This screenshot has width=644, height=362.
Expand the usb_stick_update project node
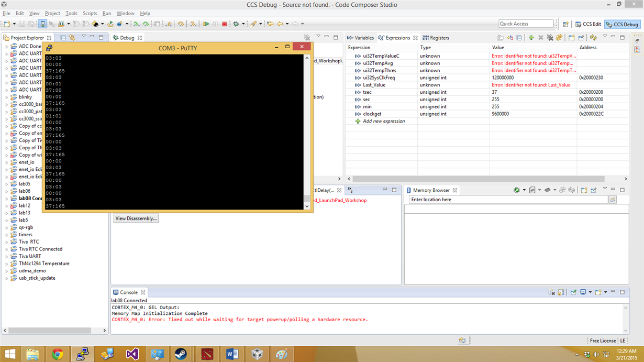[7, 278]
